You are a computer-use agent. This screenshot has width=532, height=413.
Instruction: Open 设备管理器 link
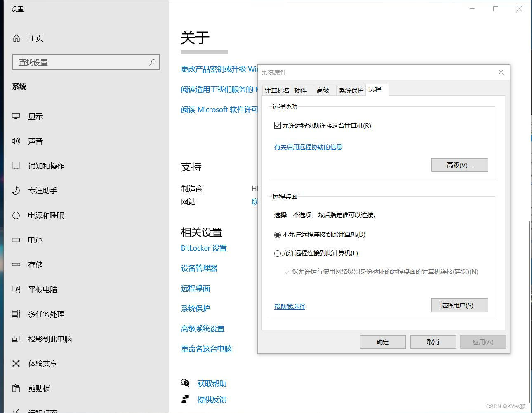point(199,268)
